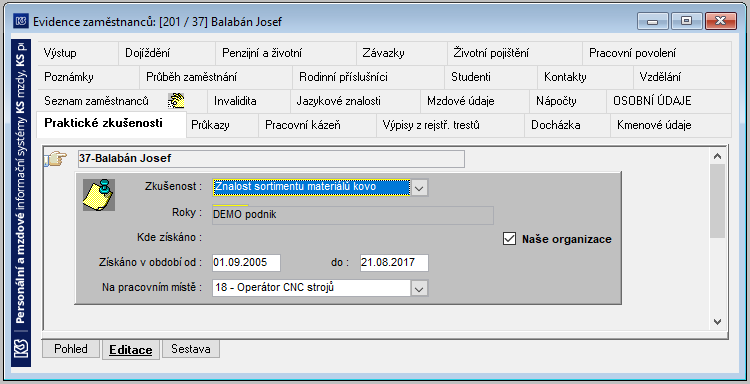
Task: Switch to Průběh zaměstnání tab
Action: [x=216, y=77]
